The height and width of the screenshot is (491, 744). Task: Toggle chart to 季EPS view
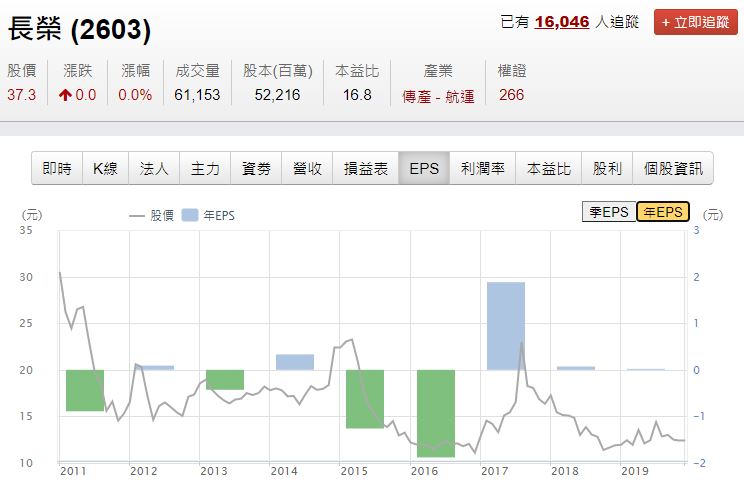click(x=609, y=212)
